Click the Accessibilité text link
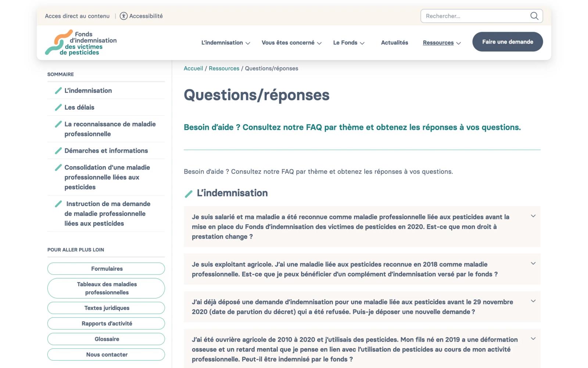The image size is (588, 368). 146,16
